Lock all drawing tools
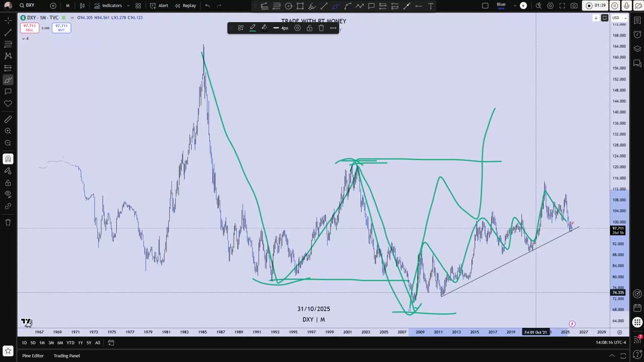644x362 pixels. (8, 183)
